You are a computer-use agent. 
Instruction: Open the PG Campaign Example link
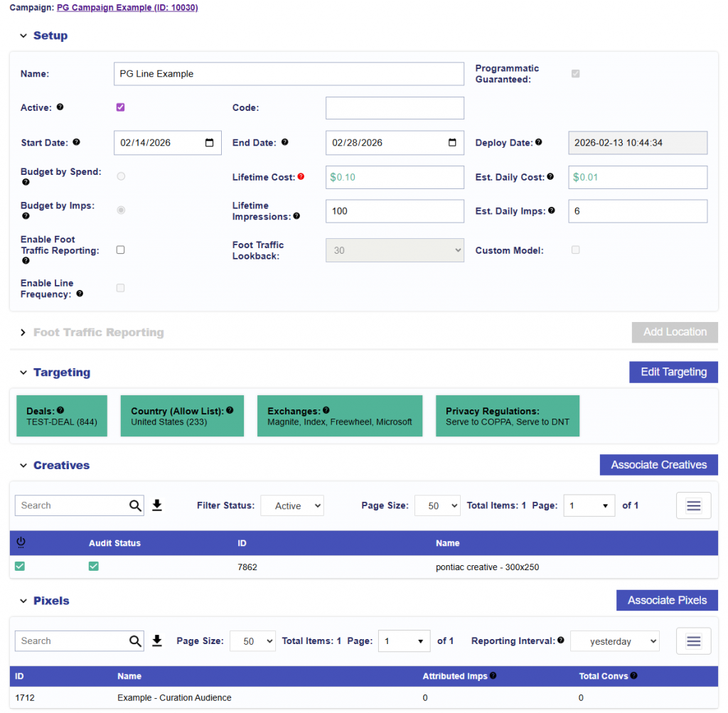coord(127,8)
